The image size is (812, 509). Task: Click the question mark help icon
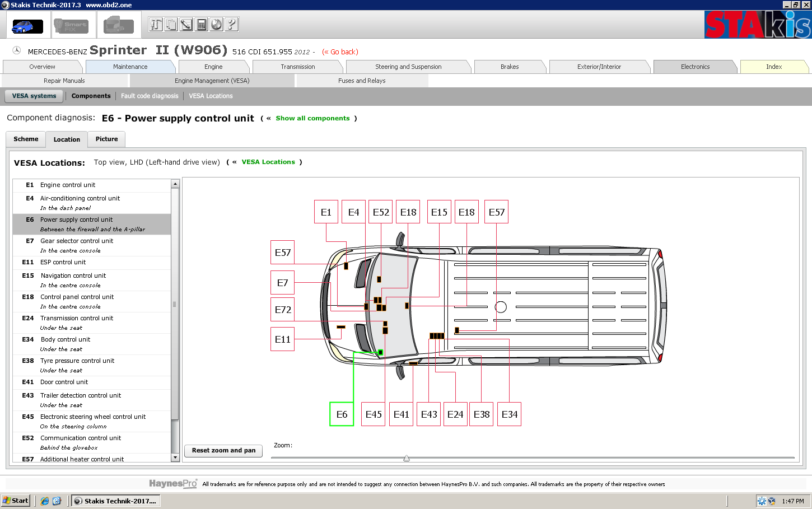click(231, 25)
